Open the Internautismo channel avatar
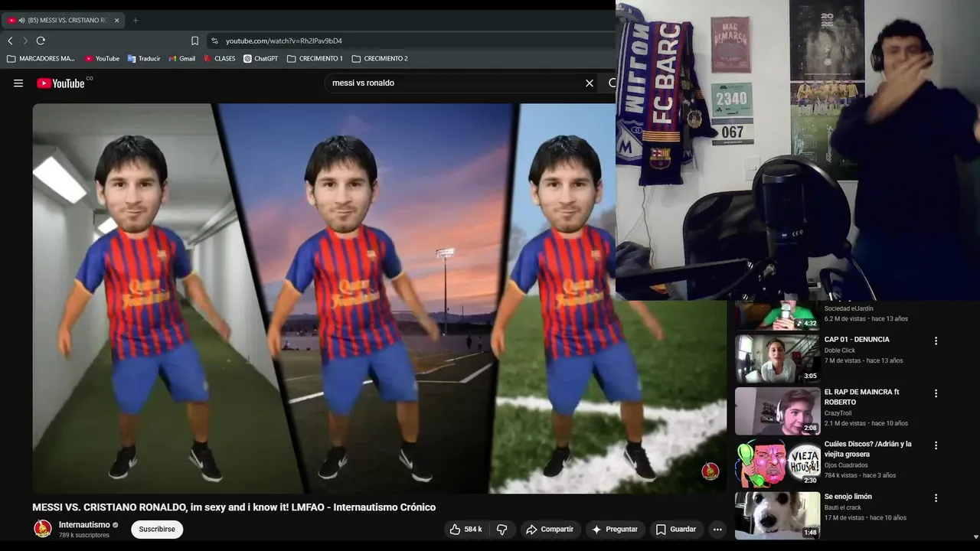The height and width of the screenshot is (551, 980). [x=43, y=529]
